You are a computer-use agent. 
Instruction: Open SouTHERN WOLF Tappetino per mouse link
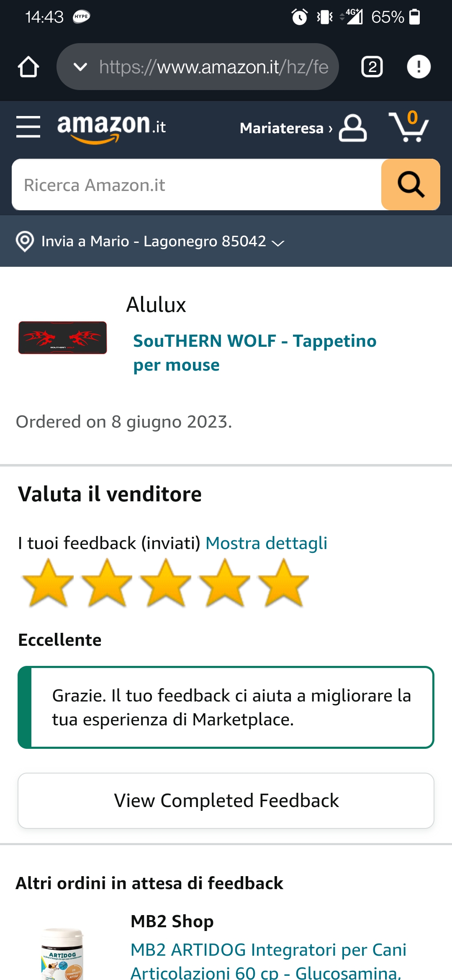coord(254,353)
